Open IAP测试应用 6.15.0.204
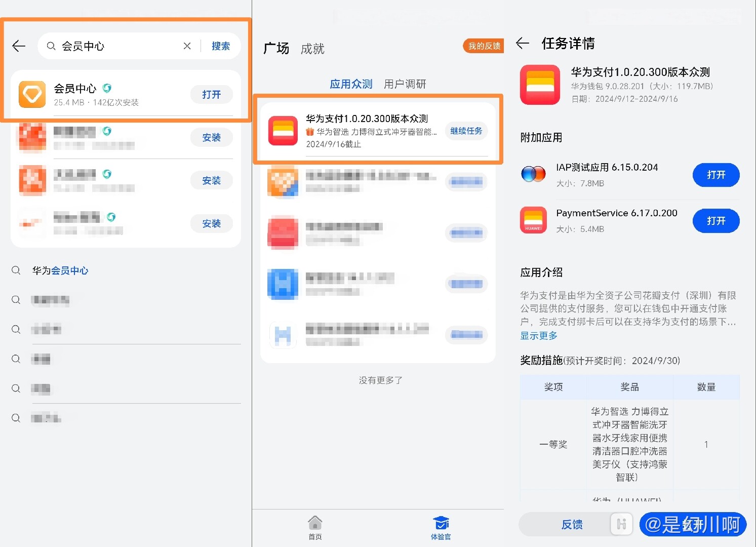 pyautogui.click(x=716, y=175)
